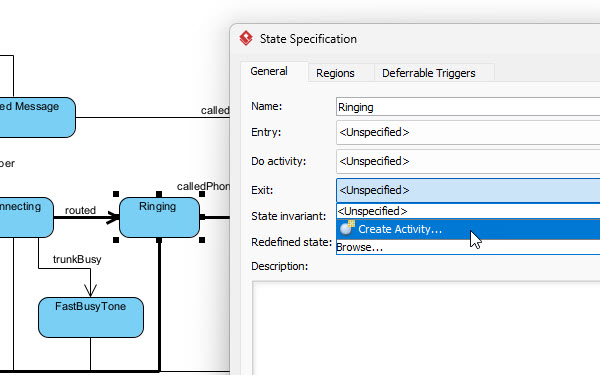The image size is (600, 375).
Task: Open the Do activity dropdown
Action: [x=468, y=161]
